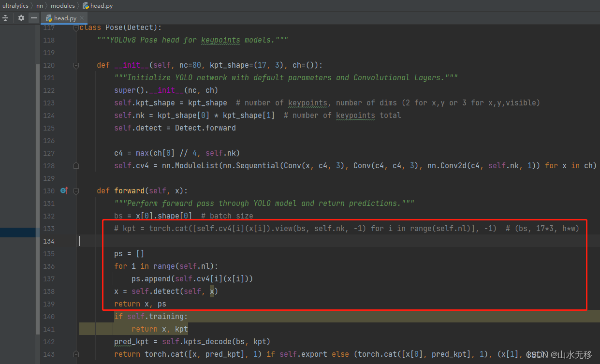Click line number 133 in gutter
Screen dimensions: 600x364
click(x=49, y=229)
